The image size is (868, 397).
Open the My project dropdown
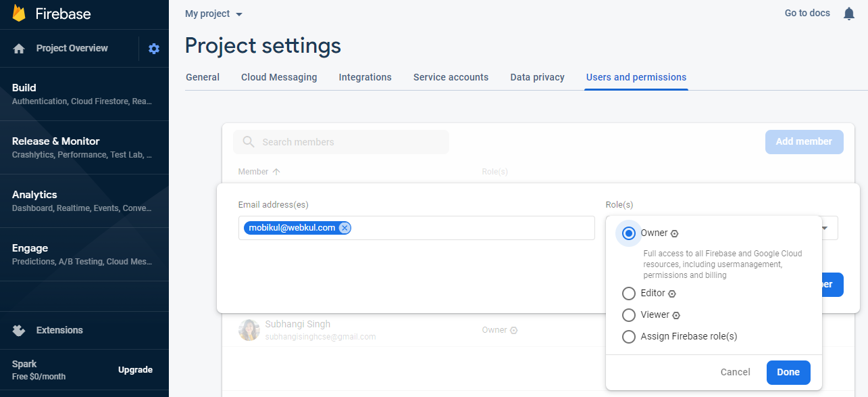[213, 14]
